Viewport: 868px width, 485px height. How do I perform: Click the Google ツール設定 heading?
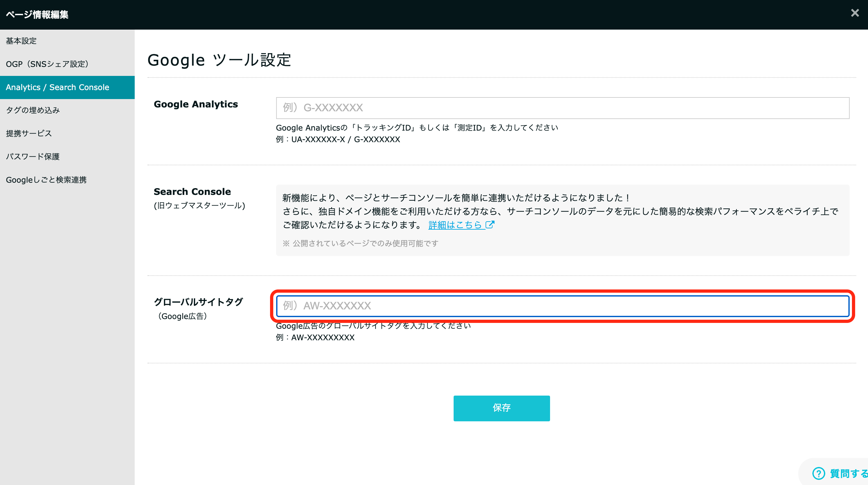219,60
